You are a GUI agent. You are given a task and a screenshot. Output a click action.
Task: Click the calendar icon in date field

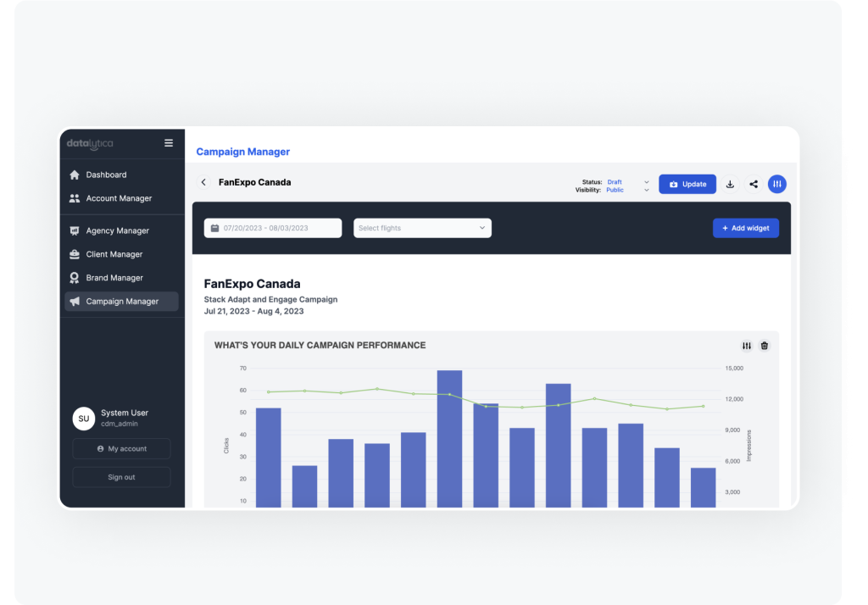pyautogui.click(x=214, y=228)
